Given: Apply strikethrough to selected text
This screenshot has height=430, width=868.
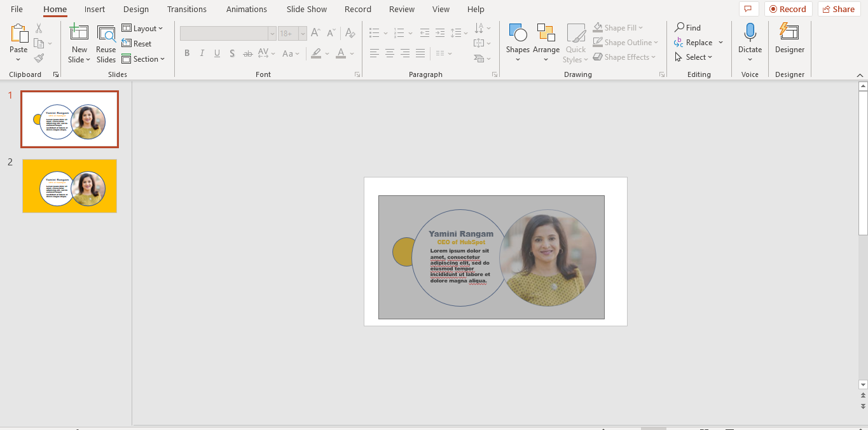Looking at the screenshot, I should click(x=247, y=53).
